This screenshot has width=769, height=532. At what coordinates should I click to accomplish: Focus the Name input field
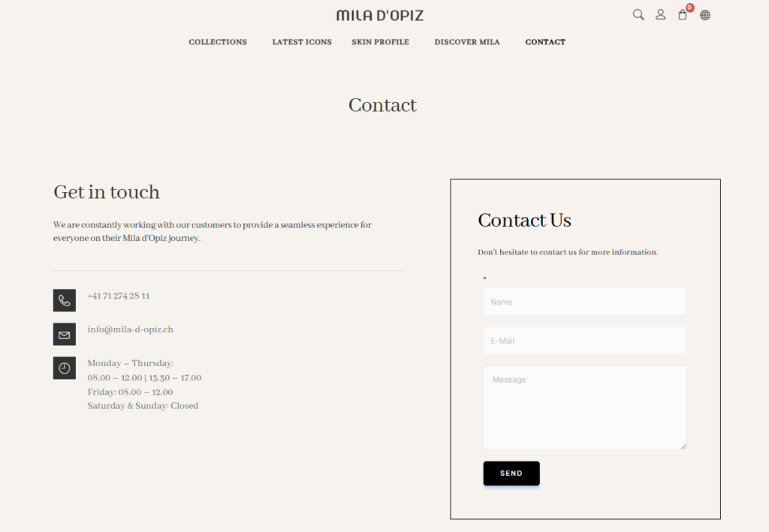click(584, 302)
